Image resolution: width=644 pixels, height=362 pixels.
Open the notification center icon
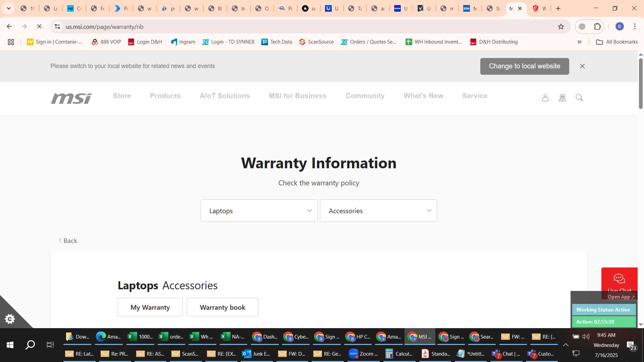click(631, 345)
